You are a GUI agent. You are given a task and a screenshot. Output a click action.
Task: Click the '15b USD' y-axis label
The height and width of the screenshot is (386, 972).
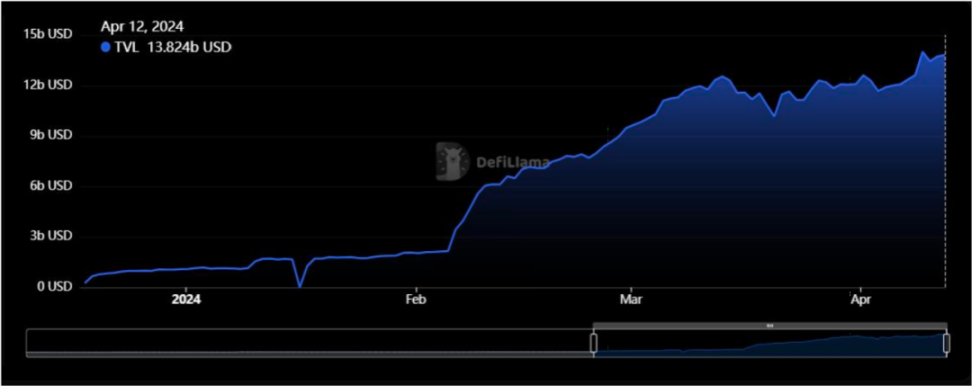point(47,34)
